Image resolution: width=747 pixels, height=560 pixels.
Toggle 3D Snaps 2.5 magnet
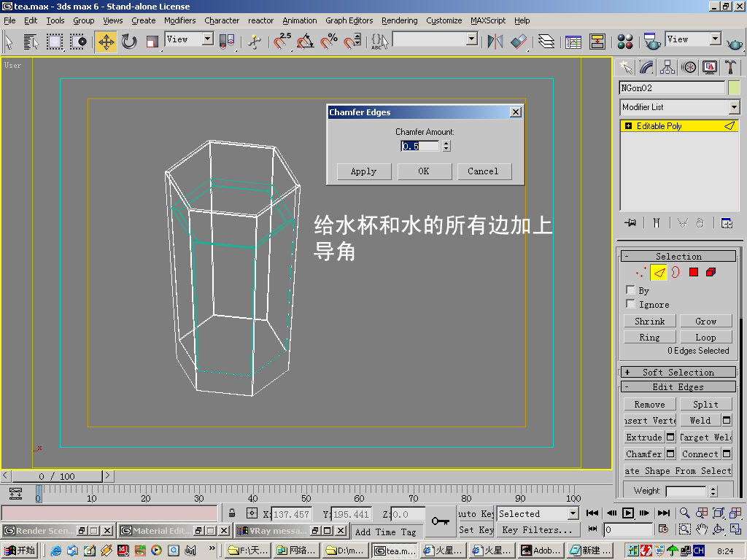tap(282, 41)
